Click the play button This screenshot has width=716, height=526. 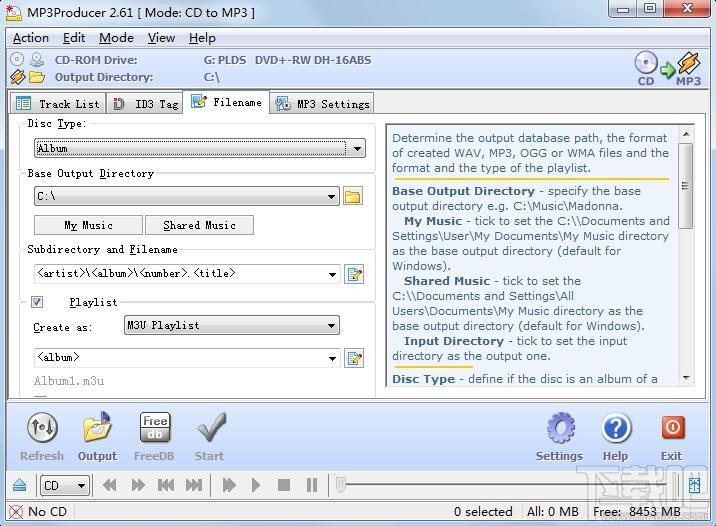256,485
